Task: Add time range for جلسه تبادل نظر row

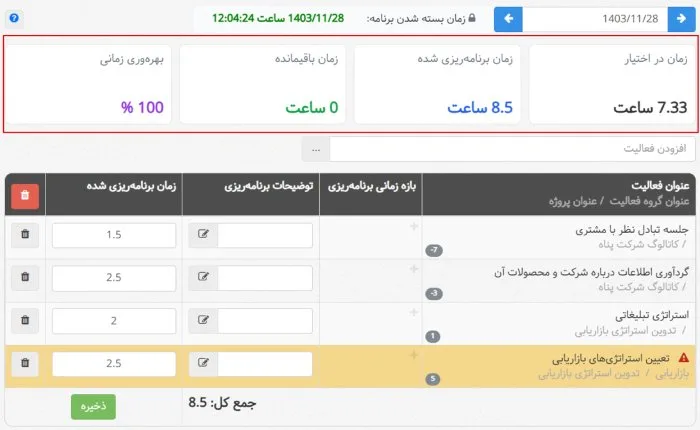Action: click(414, 227)
